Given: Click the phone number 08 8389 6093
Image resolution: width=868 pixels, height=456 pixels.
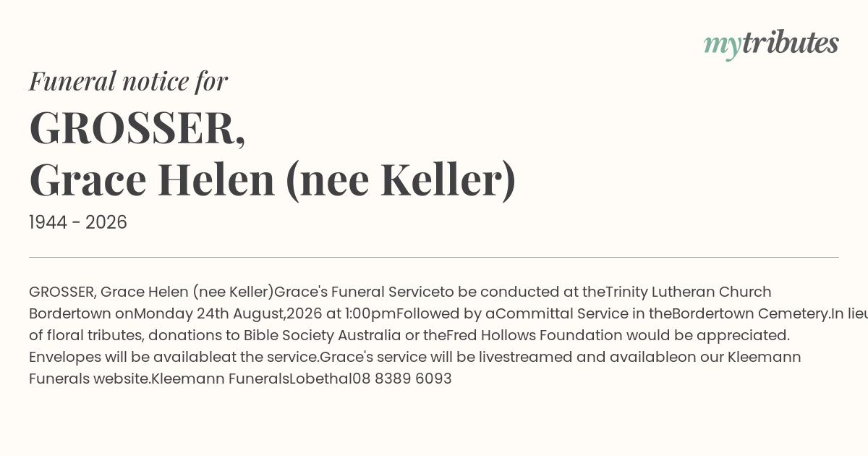Looking at the screenshot, I should (x=401, y=379).
